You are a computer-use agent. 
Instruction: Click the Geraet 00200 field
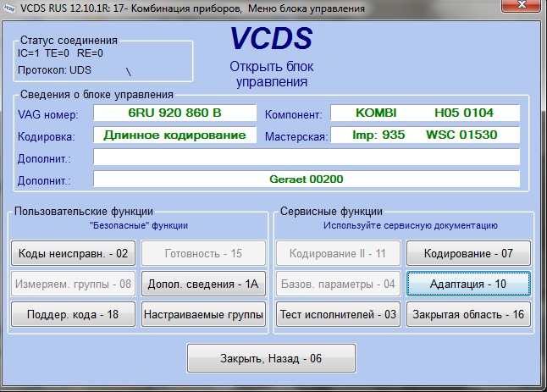coord(307,179)
